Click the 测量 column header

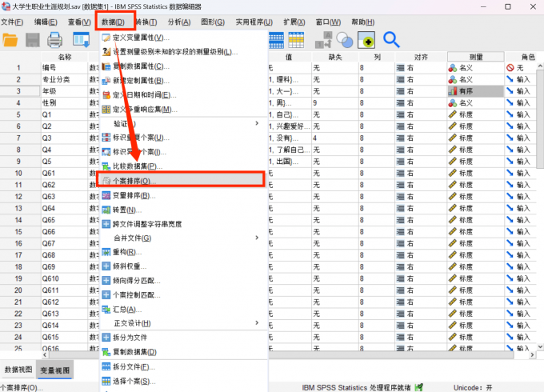[476, 57]
